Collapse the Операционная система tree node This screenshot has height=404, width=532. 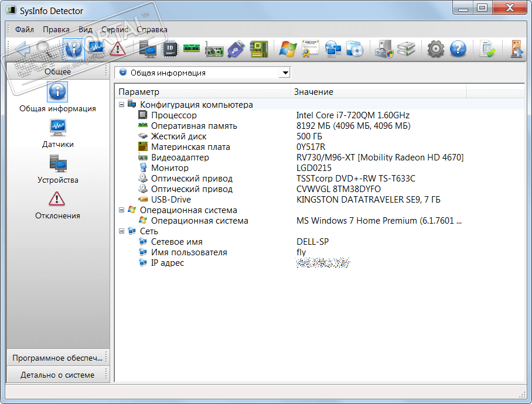[x=121, y=210]
